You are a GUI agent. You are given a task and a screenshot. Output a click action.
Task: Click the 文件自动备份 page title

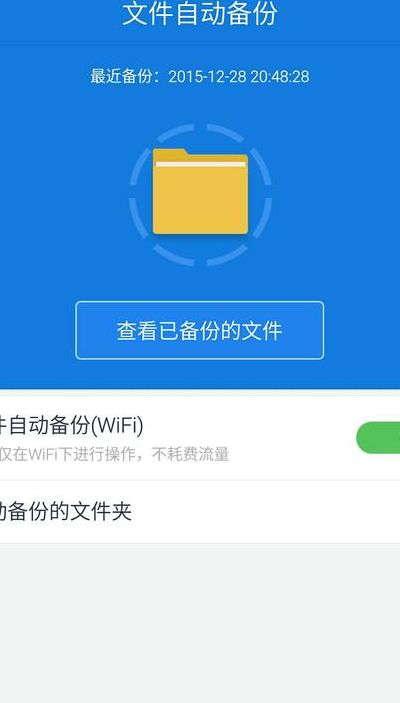(x=200, y=14)
